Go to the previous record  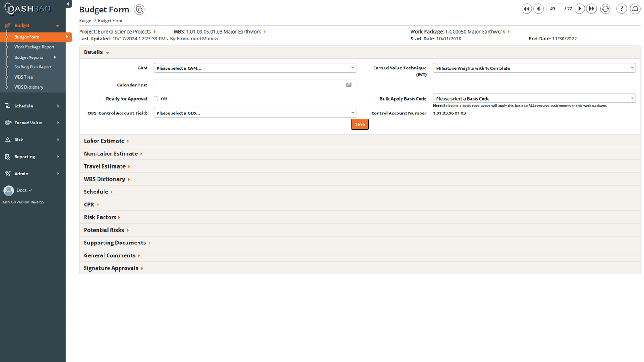[539, 9]
